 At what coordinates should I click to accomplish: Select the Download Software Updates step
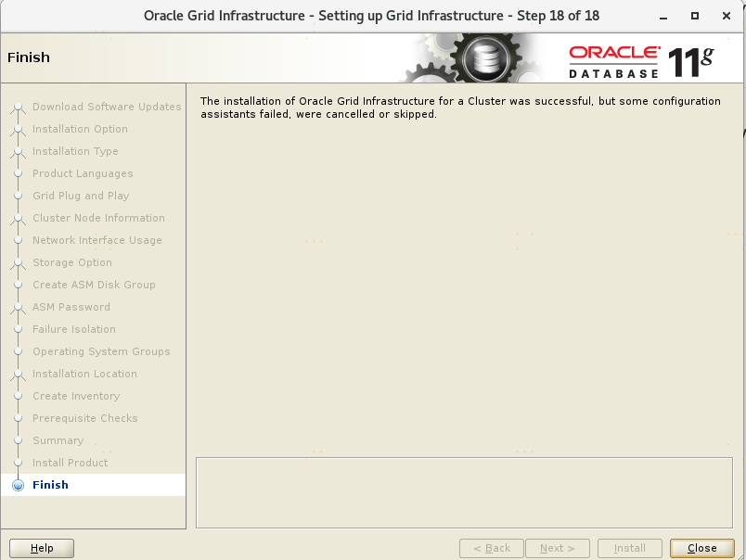[x=107, y=107]
